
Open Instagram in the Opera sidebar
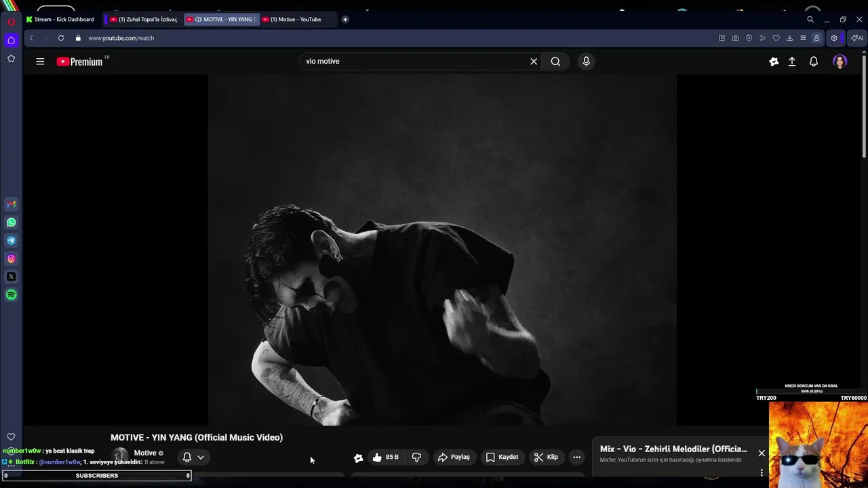pos(11,258)
